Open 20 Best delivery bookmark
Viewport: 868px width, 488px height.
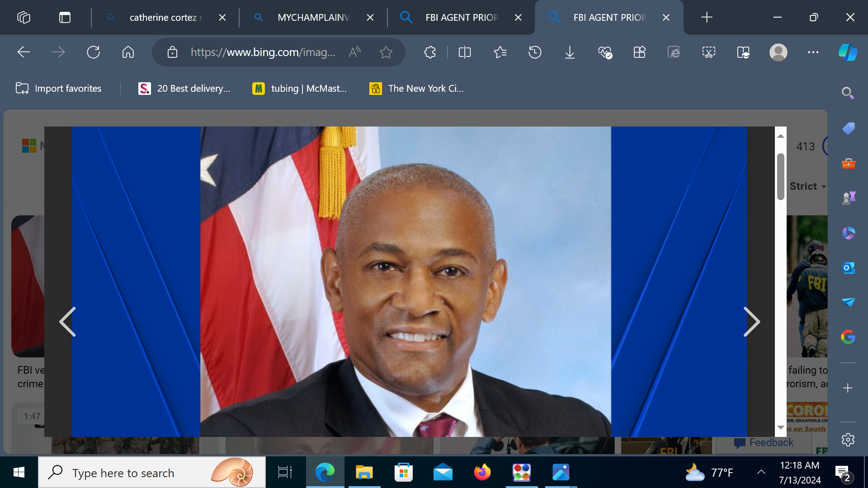coord(184,89)
